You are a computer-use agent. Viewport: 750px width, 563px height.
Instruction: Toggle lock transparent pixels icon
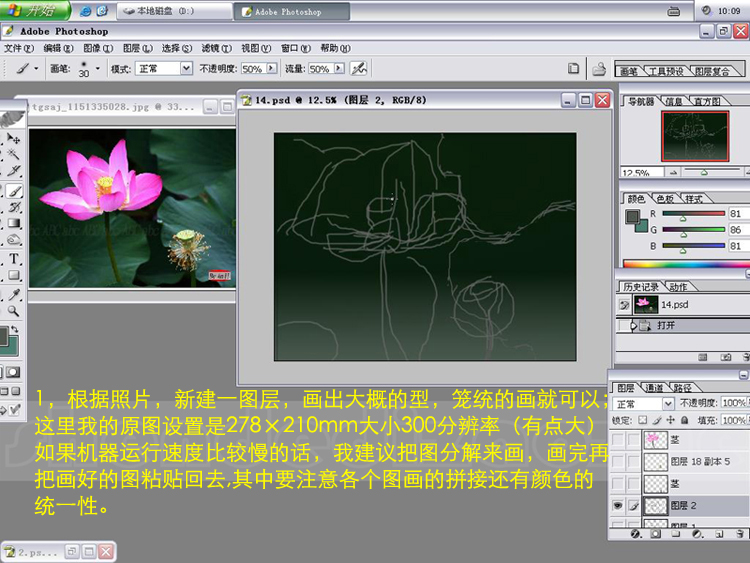(643, 420)
